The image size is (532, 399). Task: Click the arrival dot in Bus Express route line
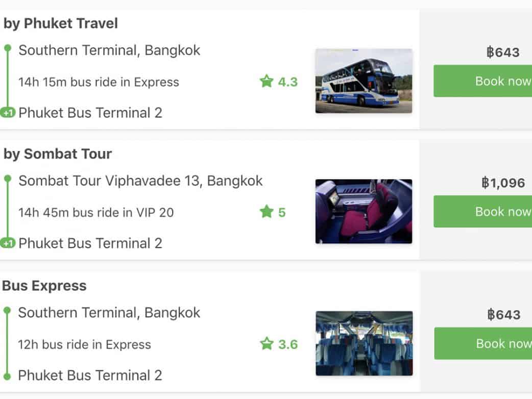pyautogui.click(x=7, y=376)
